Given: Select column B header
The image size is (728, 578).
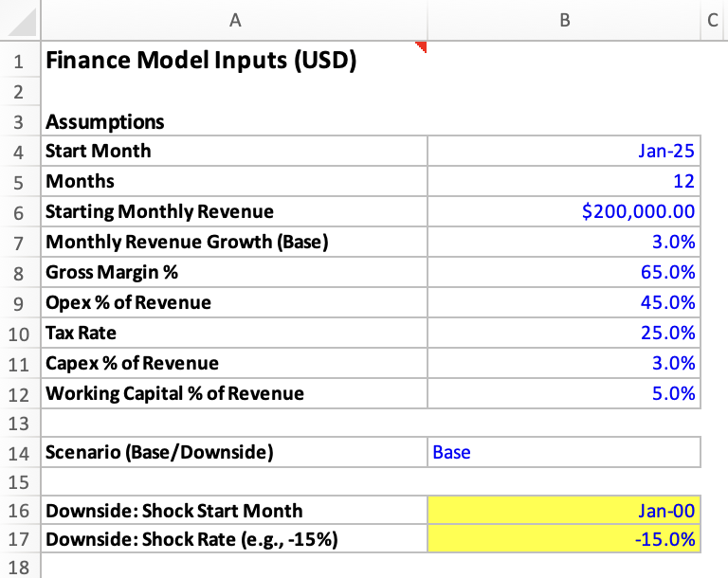Looking at the screenshot, I should tap(564, 21).
